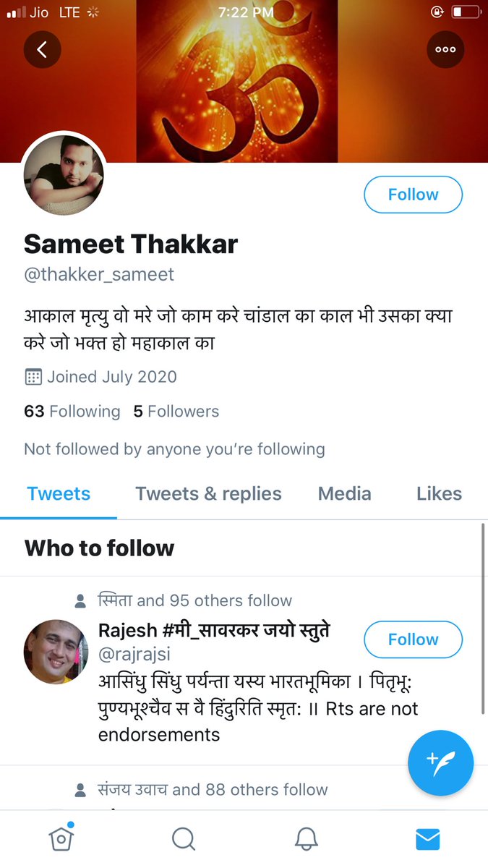Open Direct Messages envelope icon
488x868 pixels.
point(427,838)
